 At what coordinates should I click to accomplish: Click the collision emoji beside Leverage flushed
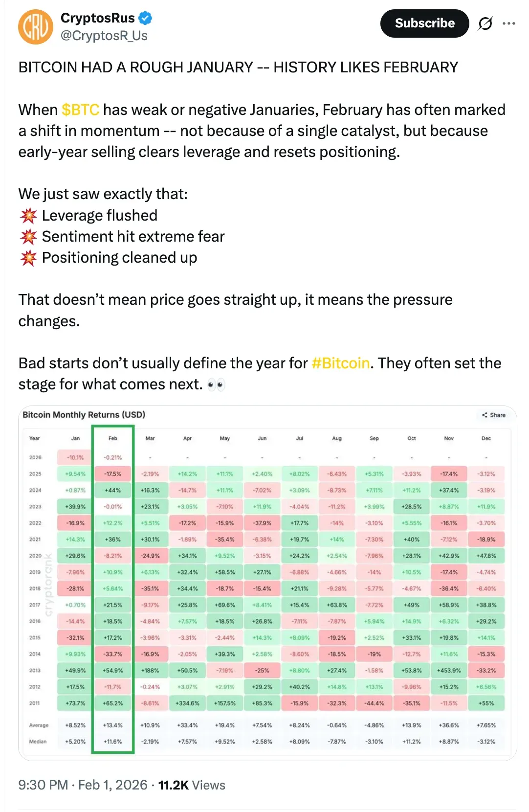pos(28,215)
